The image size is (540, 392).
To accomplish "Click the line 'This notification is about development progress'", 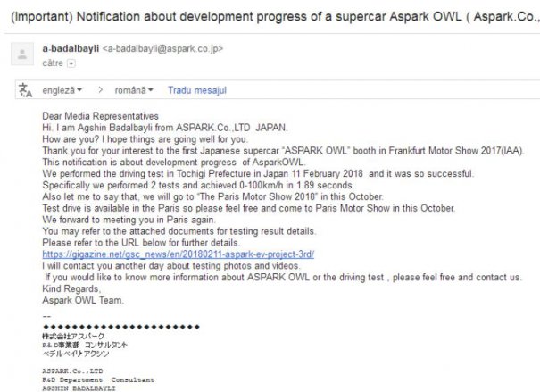I will tap(174, 163).
